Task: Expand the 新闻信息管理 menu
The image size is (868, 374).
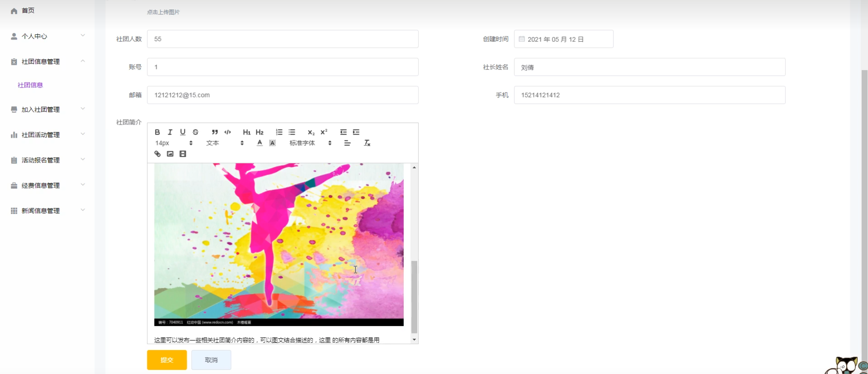Action: pyautogui.click(x=47, y=210)
